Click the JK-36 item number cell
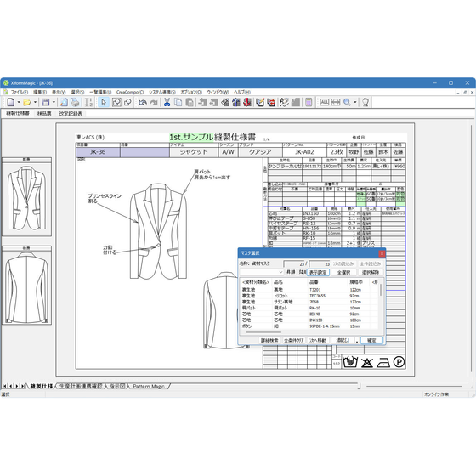This screenshot has height=476, width=476. [98, 152]
